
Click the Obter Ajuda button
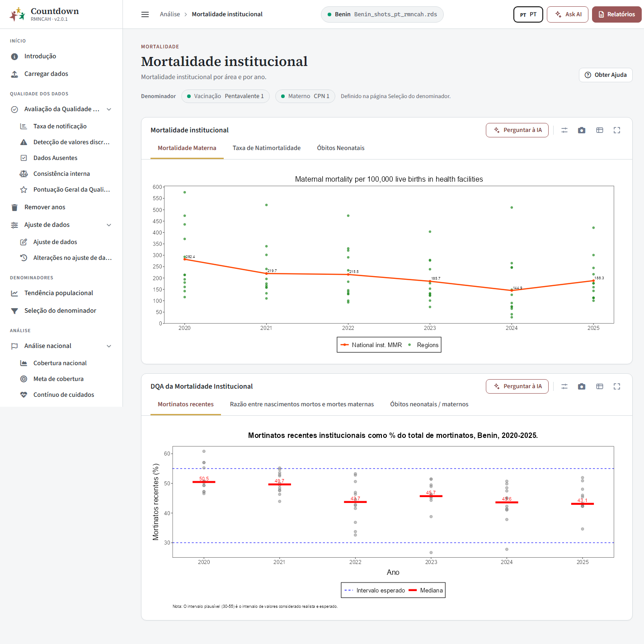(606, 75)
